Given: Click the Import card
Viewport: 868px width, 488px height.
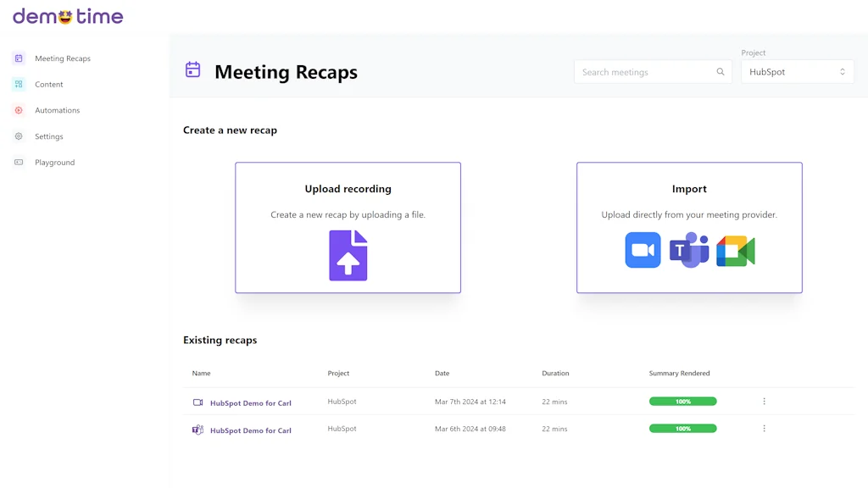Looking at the screenshot, I should pyautogui.click(x=689, y=227).
